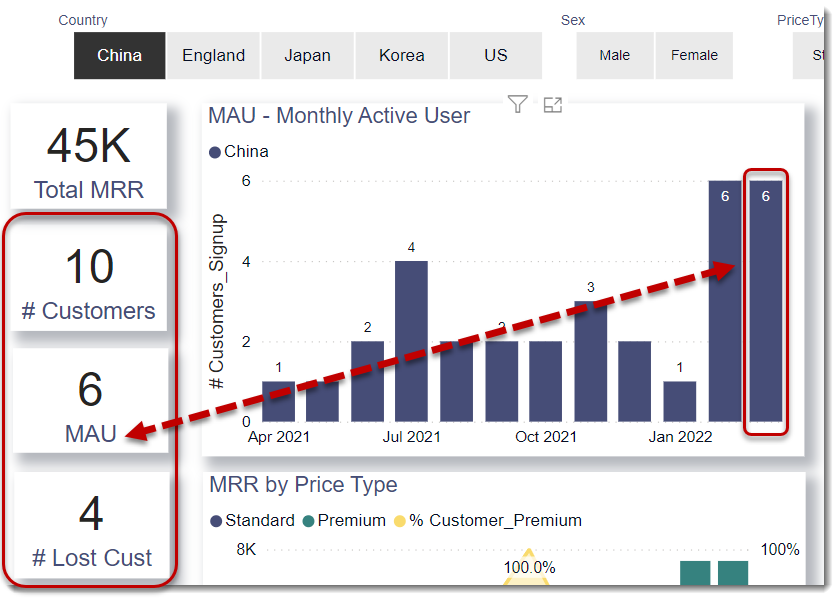This screenshot has width=839, height=600.
Task: Click the # Customers card showing 10
Action: (x=89, y=278)
